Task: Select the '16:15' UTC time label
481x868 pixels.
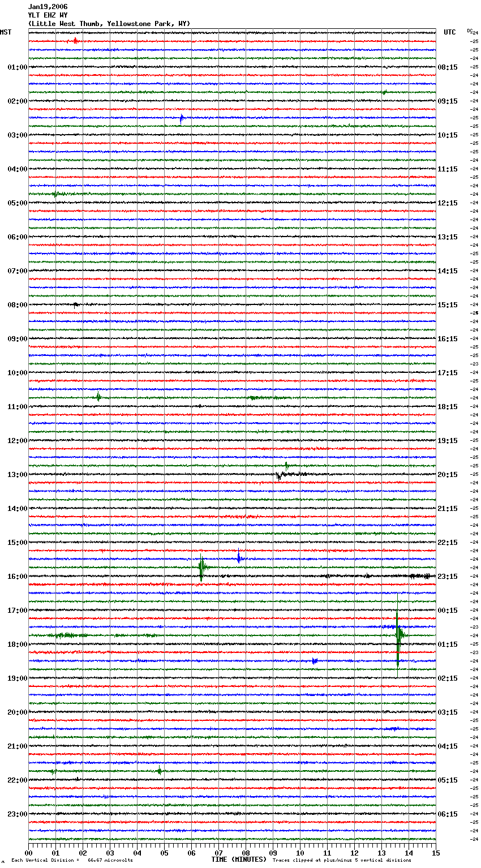Action: point(448,339)
